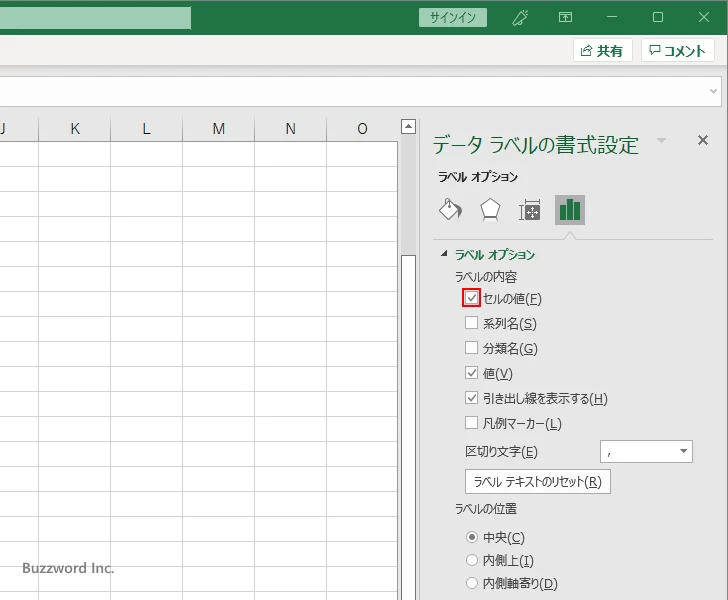728x600 pixels.
Task: Collapse the ラベル オプション section triangle
Action: (x=444, y=254)
